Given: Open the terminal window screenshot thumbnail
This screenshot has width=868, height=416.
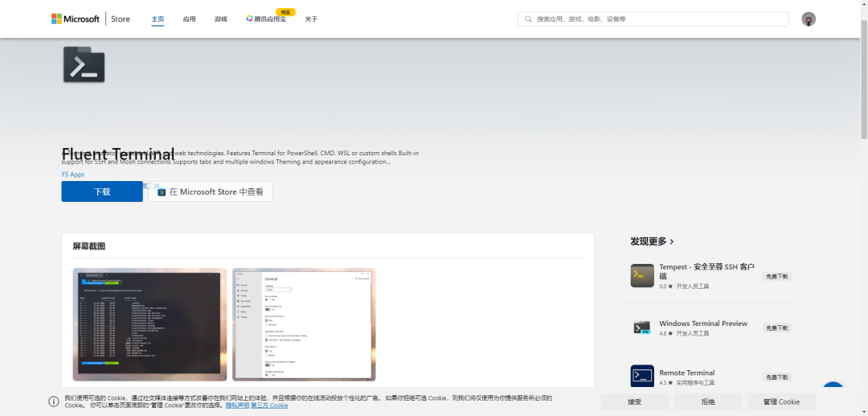Looking at the screenshot, I should pos(149,324).
